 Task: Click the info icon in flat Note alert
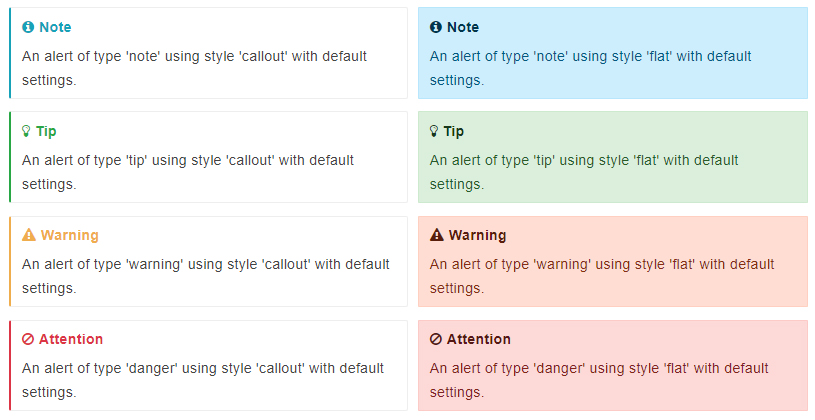436,27
